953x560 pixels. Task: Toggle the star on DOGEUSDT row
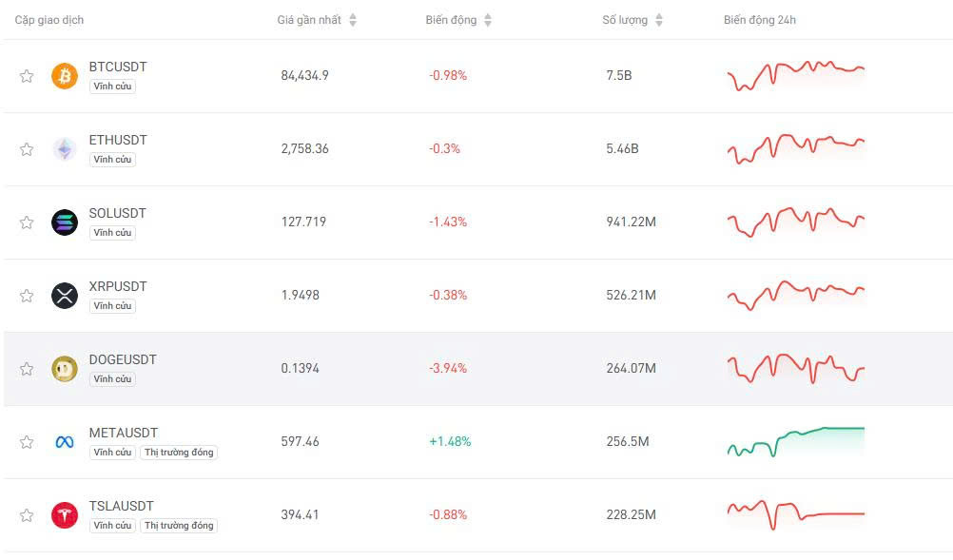point(27,368)
